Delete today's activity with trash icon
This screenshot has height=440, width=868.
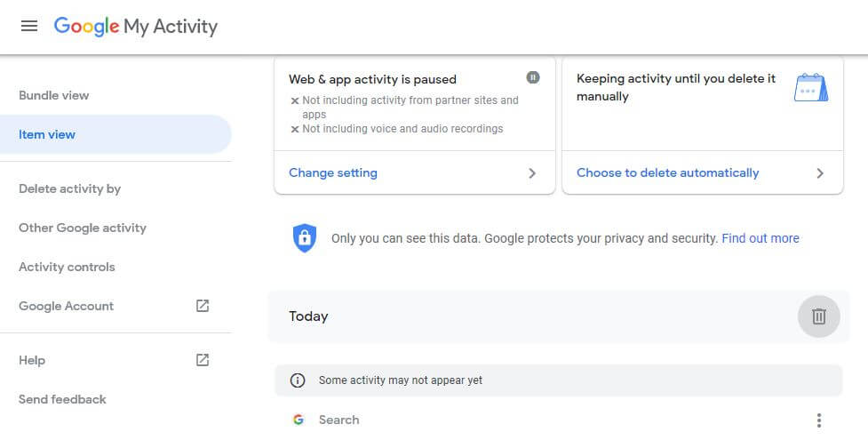click(x=819, y=316)
